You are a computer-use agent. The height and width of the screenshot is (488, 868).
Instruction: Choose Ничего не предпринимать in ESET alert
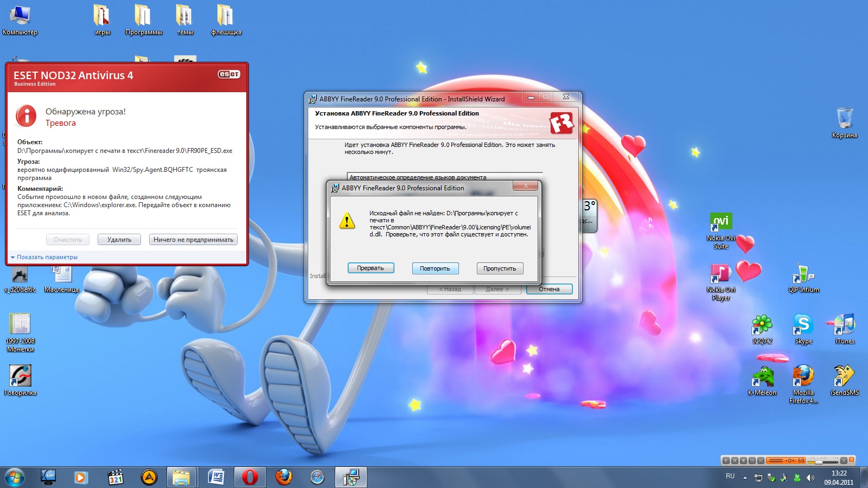click(193, 240)
